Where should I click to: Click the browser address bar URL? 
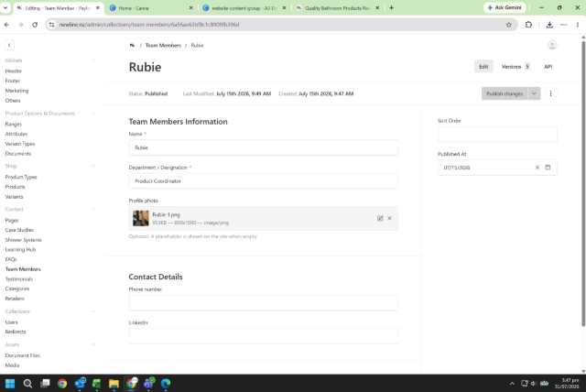(149, 25)
